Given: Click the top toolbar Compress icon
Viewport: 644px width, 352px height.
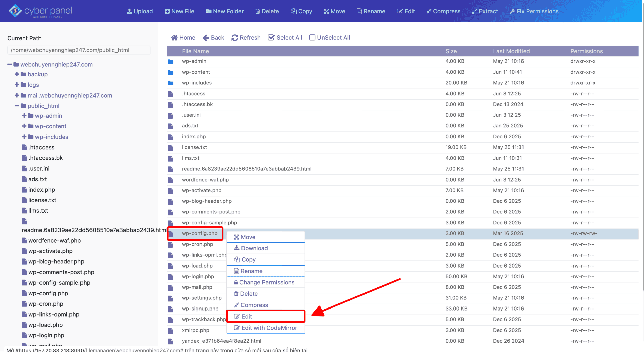Looking at the screenshot, I should [x=429, y=11].
